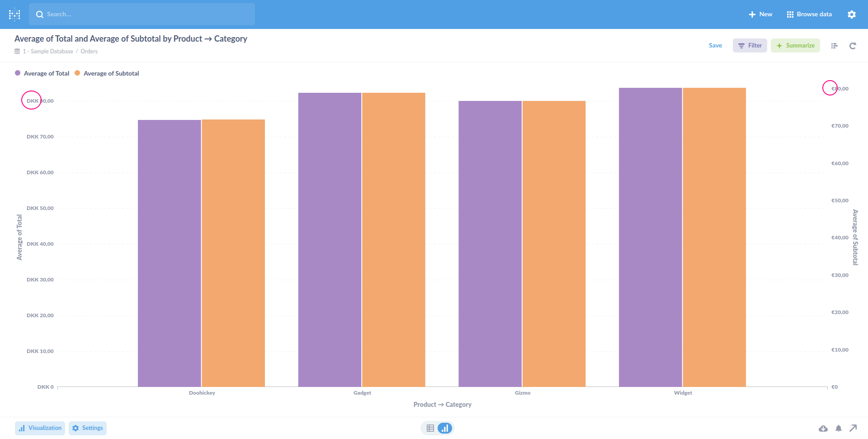Open Browse data
This screenshot has width=868, height=439.
[809, 14]
